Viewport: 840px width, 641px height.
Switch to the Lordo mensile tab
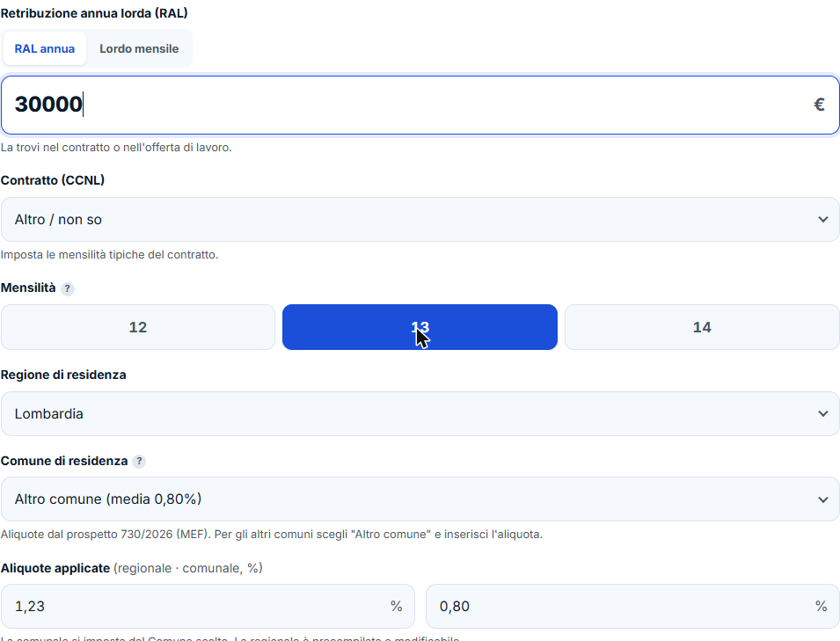[x=139, y=48]
